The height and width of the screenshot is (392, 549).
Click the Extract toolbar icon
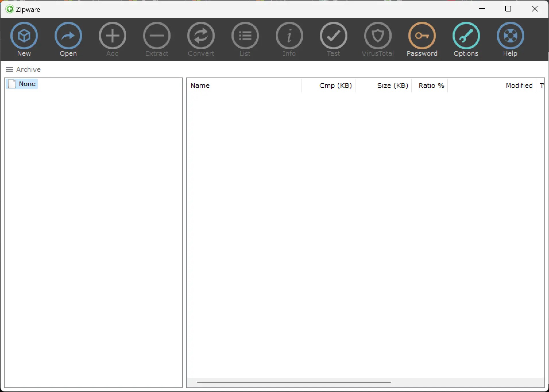pos(157,36)
